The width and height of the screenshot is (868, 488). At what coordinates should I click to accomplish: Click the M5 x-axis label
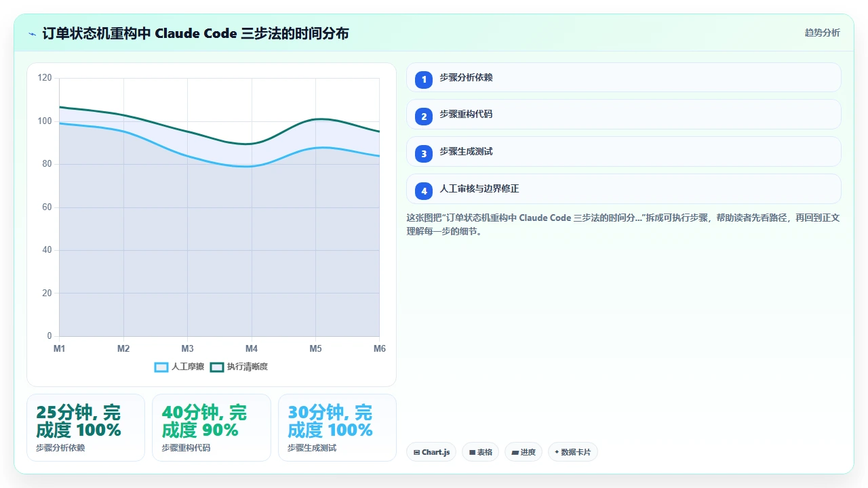[x=316, y=348]
